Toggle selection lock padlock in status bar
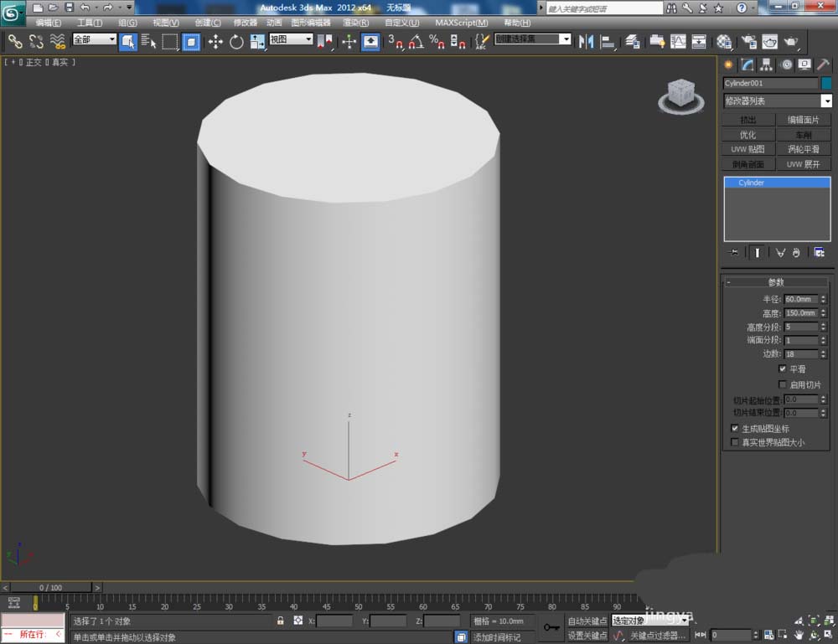Viewport: 838px width, 644px height. pos(280,621)
